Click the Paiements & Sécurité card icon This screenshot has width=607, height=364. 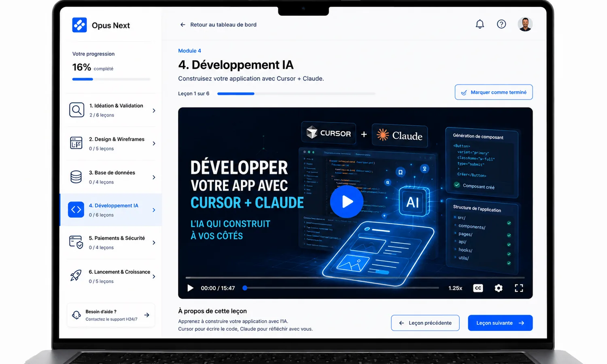(76, 242)
